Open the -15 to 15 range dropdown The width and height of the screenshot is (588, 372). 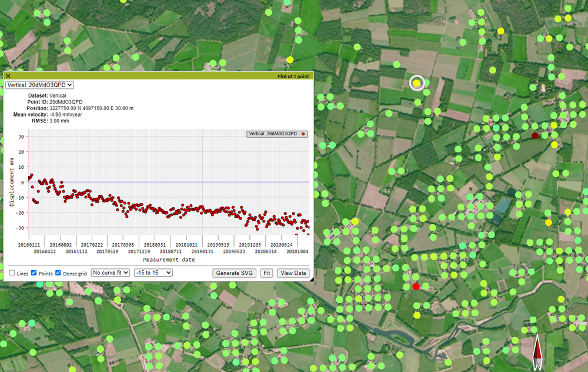tap(153, 273)
